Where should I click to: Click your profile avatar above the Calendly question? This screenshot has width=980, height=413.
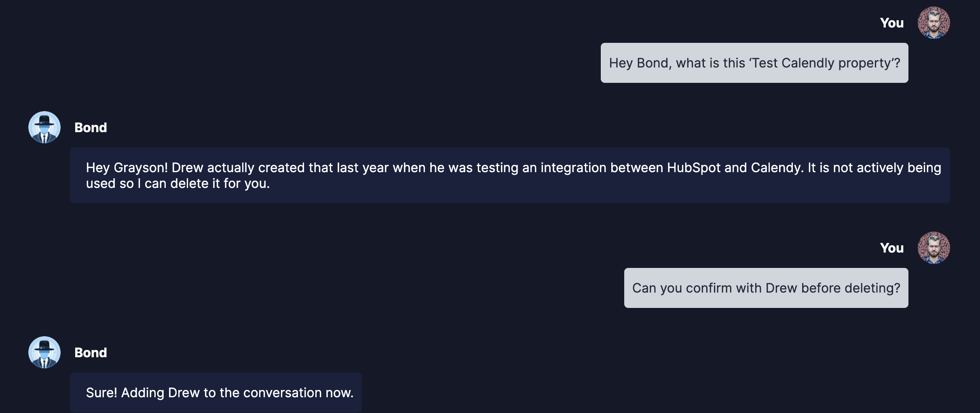click(934, 23)
